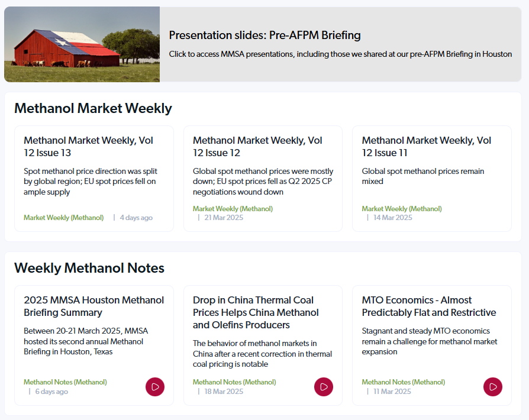Open the 2025 MMSA Houston Methanol Briefing Summary

coord(93,306)
